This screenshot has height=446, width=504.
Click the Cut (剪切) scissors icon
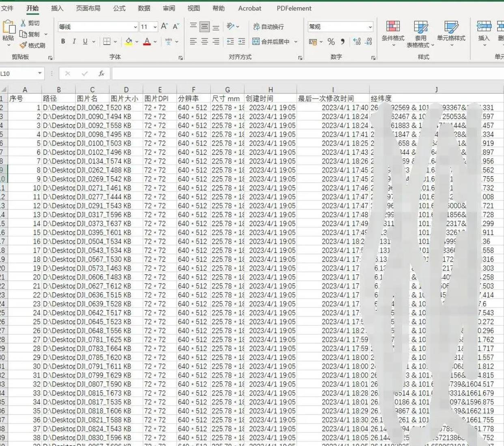tap(23, 23)
